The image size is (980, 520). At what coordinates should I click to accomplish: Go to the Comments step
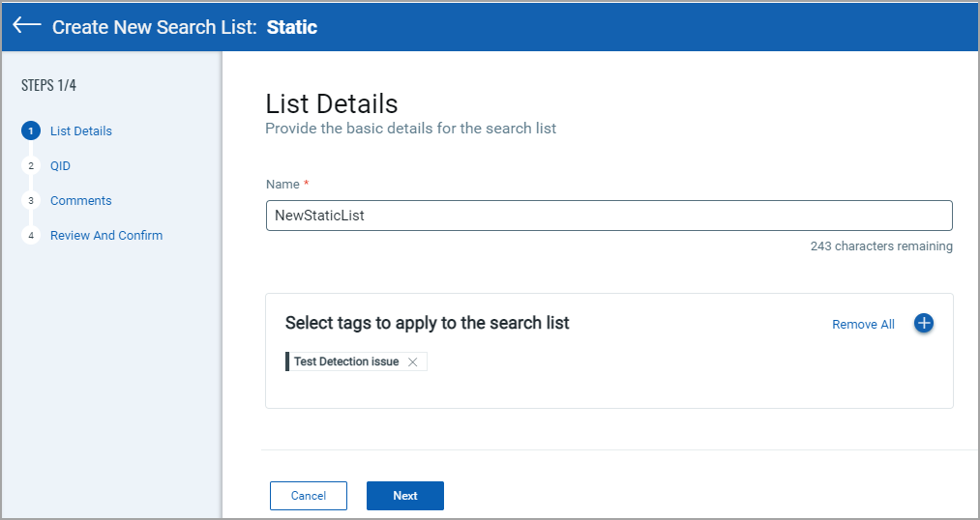pos(81,200)
